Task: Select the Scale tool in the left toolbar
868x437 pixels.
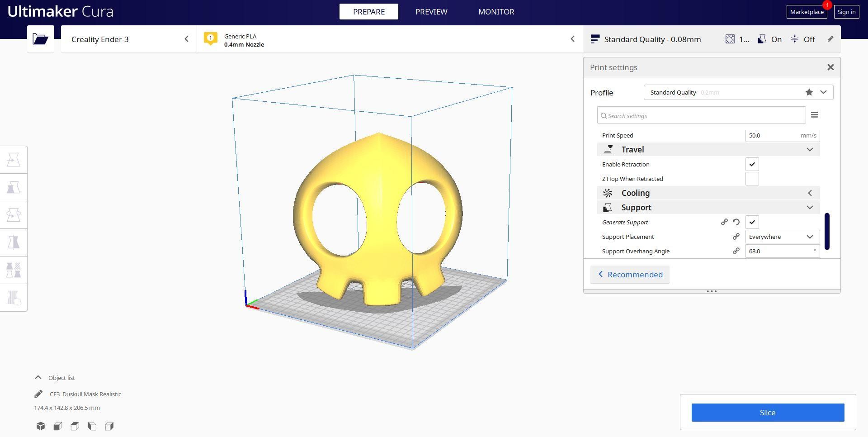Action: [14, 187]
